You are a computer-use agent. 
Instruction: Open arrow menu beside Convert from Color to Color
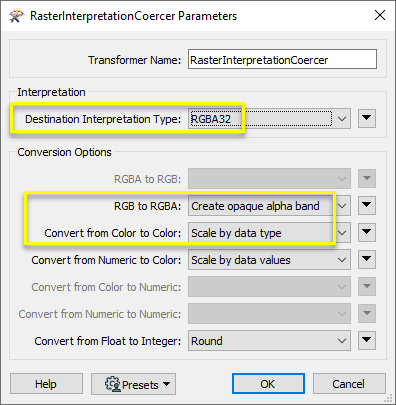[x=367, y=232]
